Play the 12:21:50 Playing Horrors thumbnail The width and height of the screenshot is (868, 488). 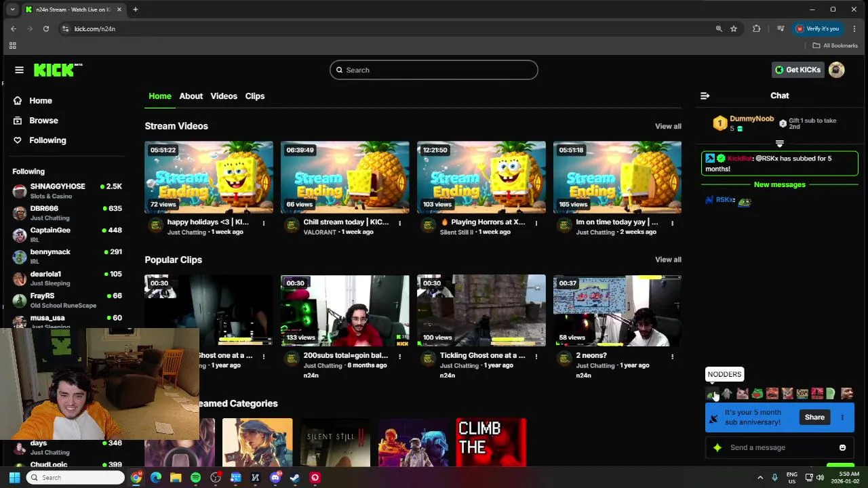click(x=481, y=177)
